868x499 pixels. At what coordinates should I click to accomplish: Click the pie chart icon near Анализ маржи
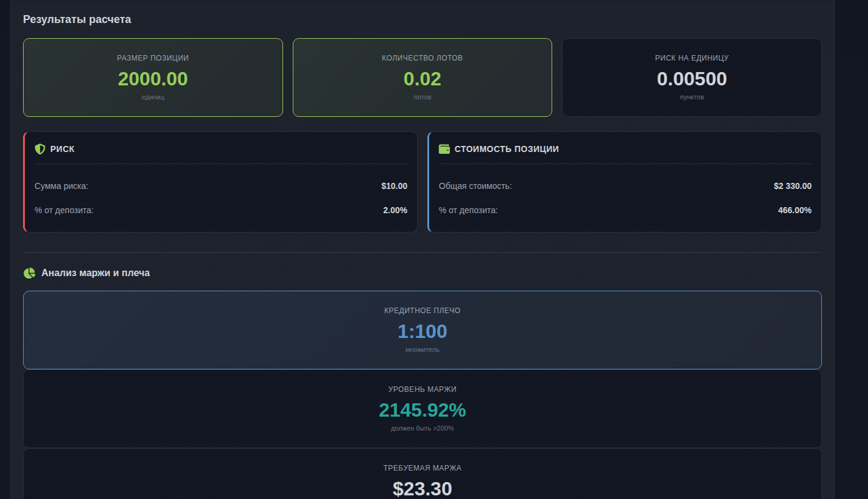click(29, 273)
